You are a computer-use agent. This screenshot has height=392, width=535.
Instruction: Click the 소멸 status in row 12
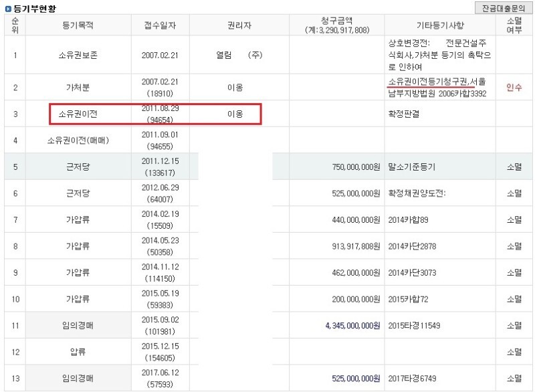514,352
